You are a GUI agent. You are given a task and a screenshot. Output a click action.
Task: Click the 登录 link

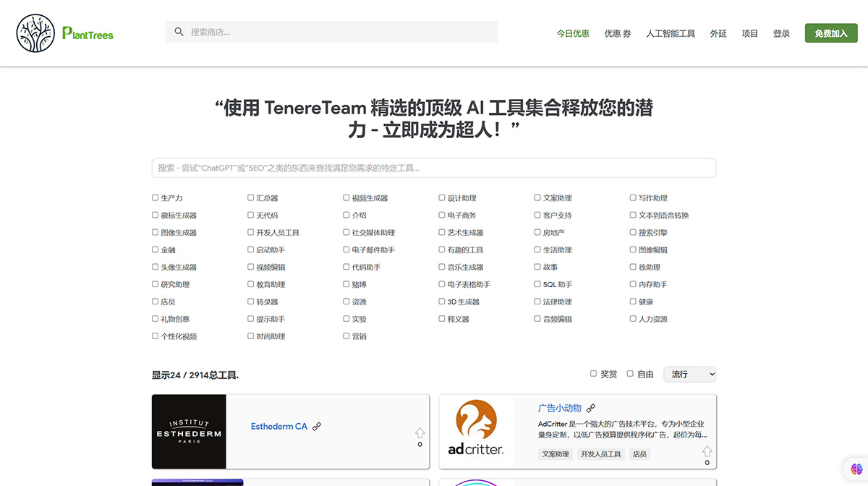(x=781, y=33)
